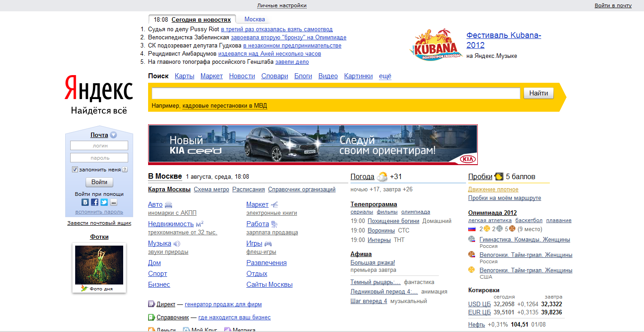This screenshot has height=332, width=644.
Task: Click the icon beside the Маркет category link
Action: click(x=274, y=204)
